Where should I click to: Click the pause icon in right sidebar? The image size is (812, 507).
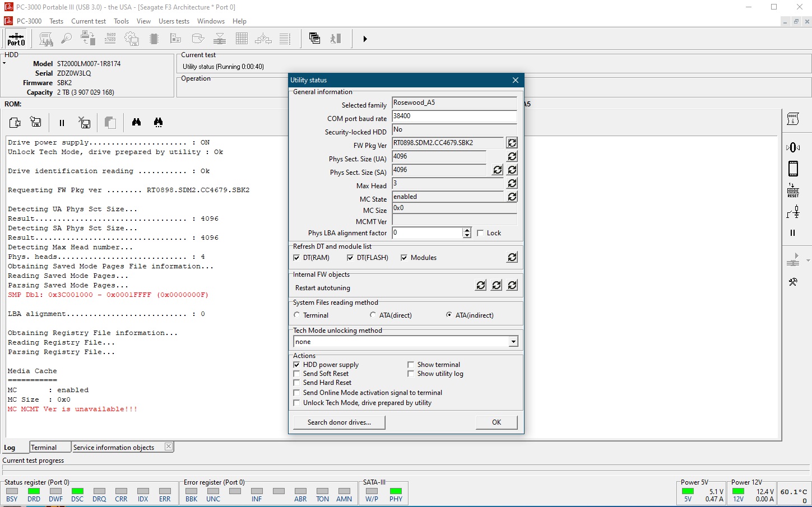(x=792, y=232)
